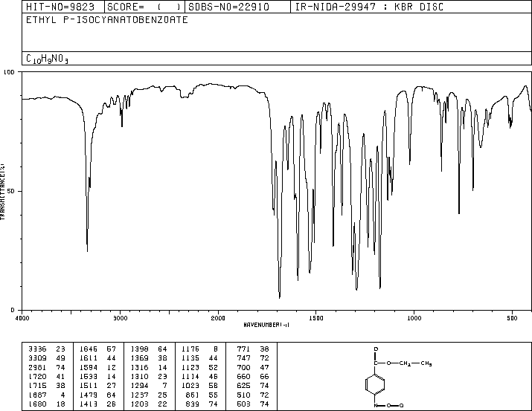
Task: Click the SDBS-NO=22910 header cell
Action: click(x=237, y=7)
